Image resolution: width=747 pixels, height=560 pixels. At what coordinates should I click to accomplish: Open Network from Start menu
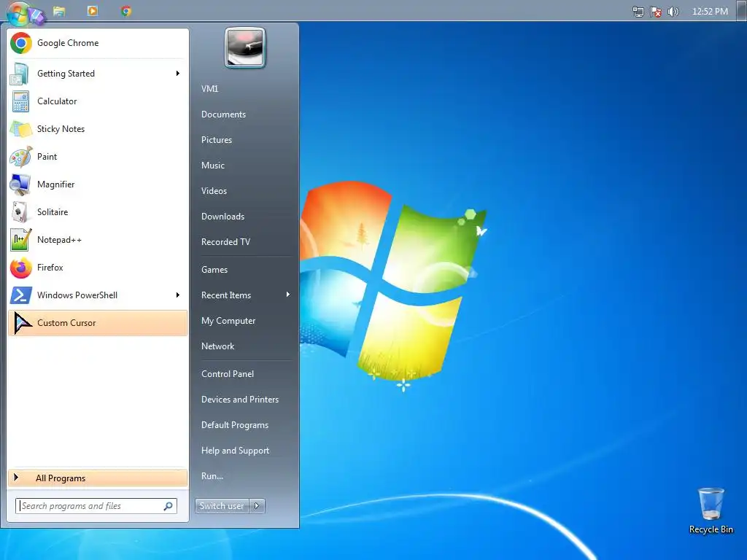(x=217, y=346)
